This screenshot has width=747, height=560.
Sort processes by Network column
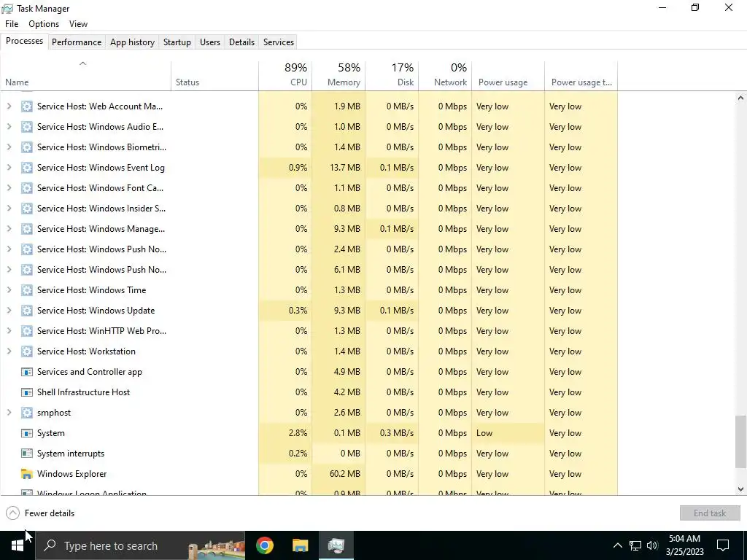[446, 75]
